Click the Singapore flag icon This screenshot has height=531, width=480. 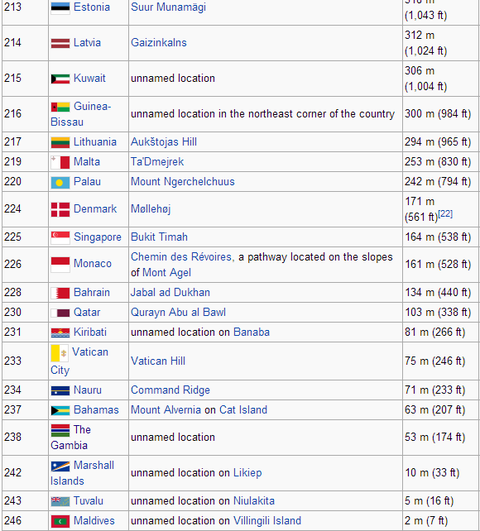60,237
